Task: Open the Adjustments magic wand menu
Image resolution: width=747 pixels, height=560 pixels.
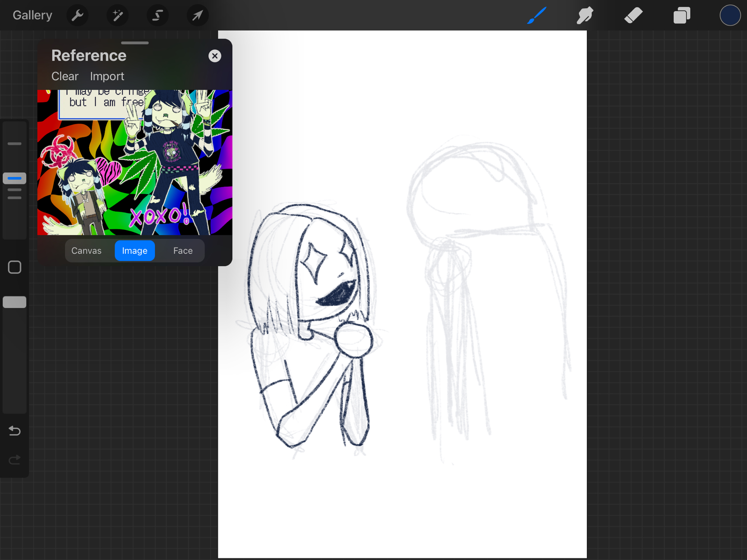Action: coord(117,15)
